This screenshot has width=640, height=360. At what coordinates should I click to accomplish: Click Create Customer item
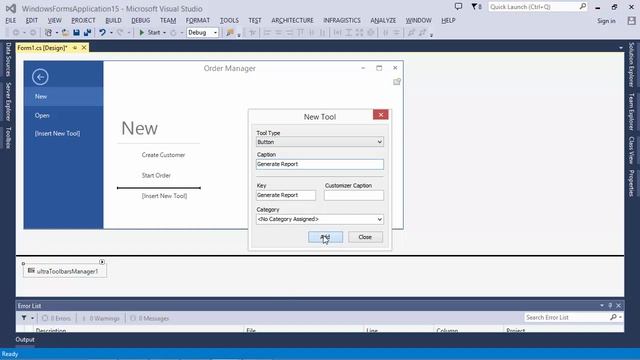[163, 155]
